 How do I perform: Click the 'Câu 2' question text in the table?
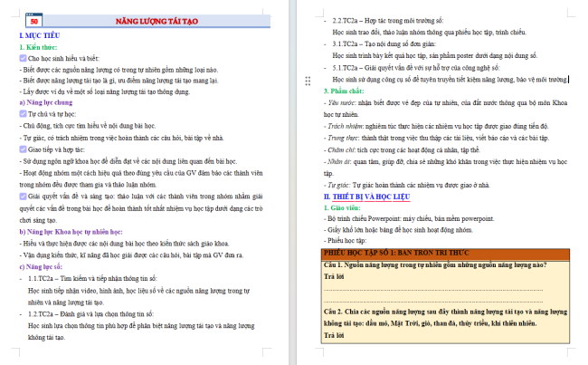click(x=445, y=317)
